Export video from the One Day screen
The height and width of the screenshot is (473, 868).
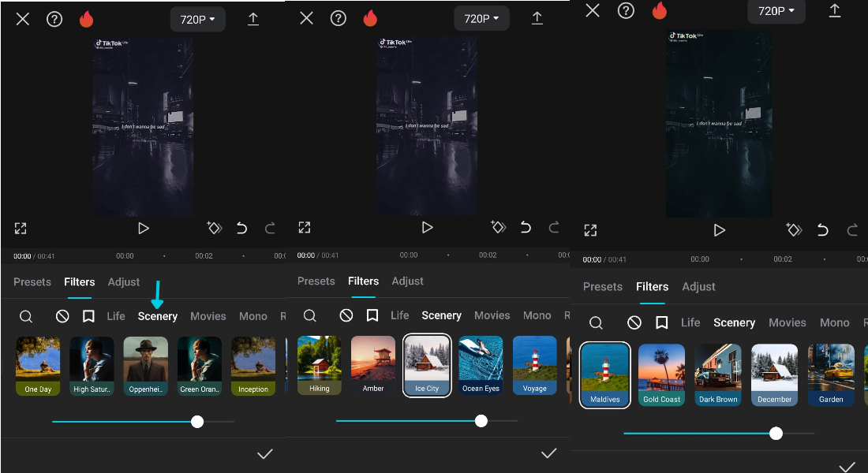(253, 19)
